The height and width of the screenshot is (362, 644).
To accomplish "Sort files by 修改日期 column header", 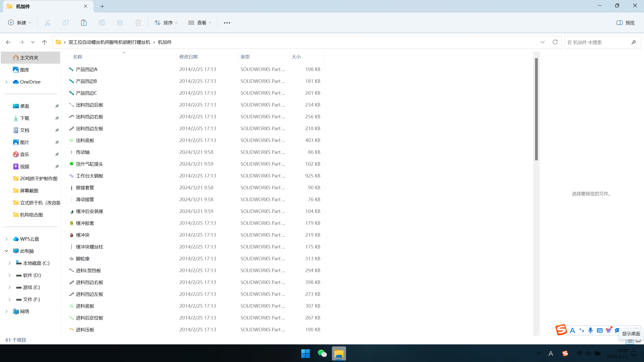I will (x=188, y=57).
